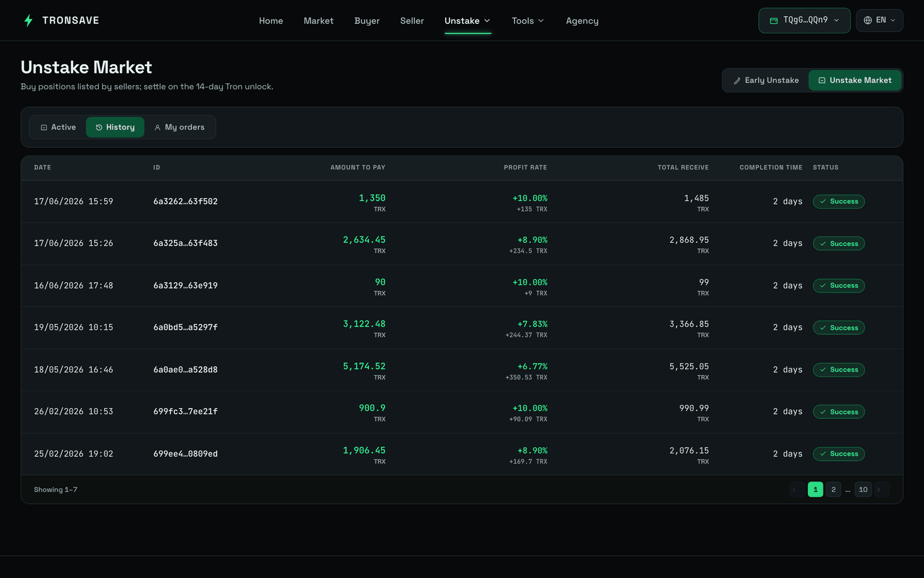Image resolution: width=924 pixels, height=578 pixels.
Task: Open the Market nav item
Action: click(319, 21)
